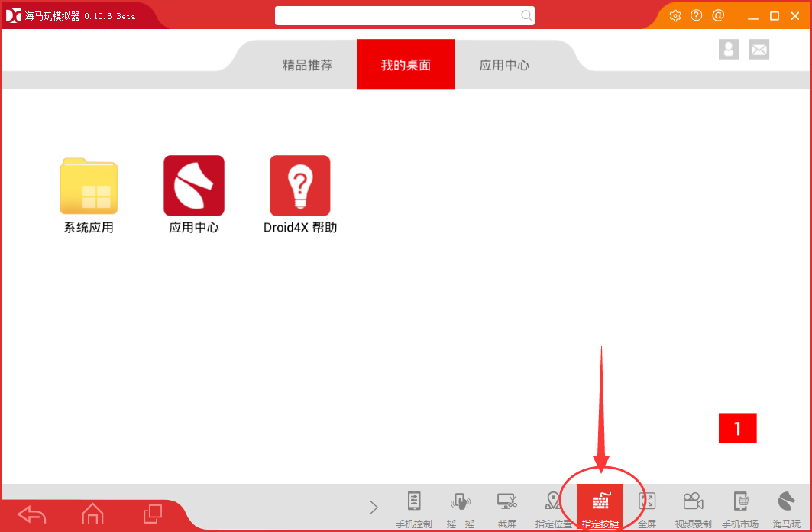Switch to the 精品推荐 tab
This screenshot has height=532, width=812.
tap(309, 65)
